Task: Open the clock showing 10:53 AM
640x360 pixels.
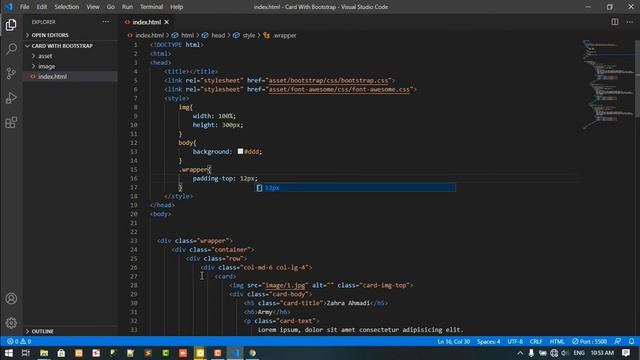Action: point(602,353)
